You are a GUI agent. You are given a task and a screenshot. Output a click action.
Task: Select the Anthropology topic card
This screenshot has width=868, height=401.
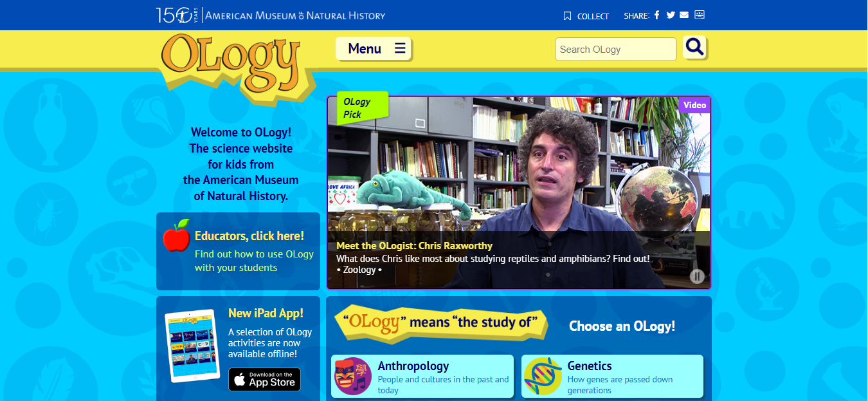(x=422, y=376)
